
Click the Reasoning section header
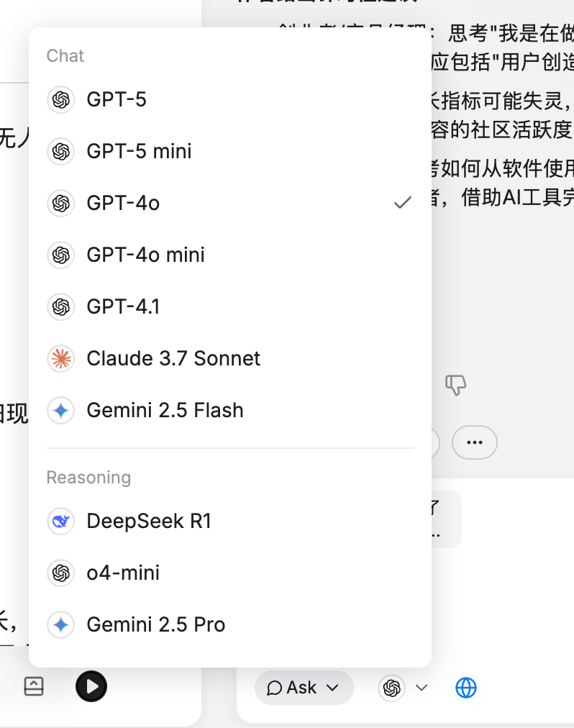point(88,477)
